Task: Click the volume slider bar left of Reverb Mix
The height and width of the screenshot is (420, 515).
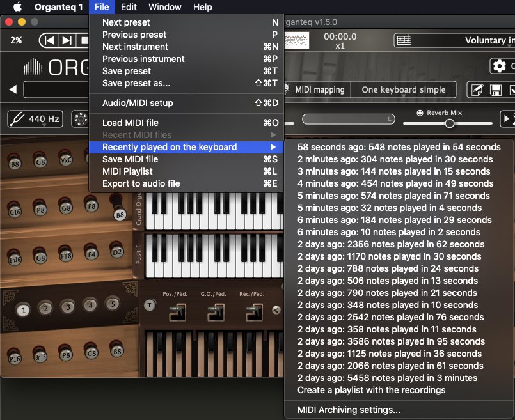Action: pyautogui.click(x=349, y=119)
